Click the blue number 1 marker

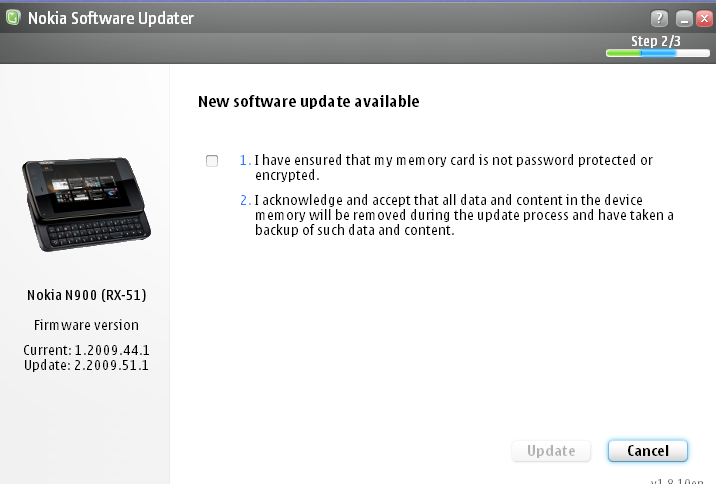(x=245, y=160)
